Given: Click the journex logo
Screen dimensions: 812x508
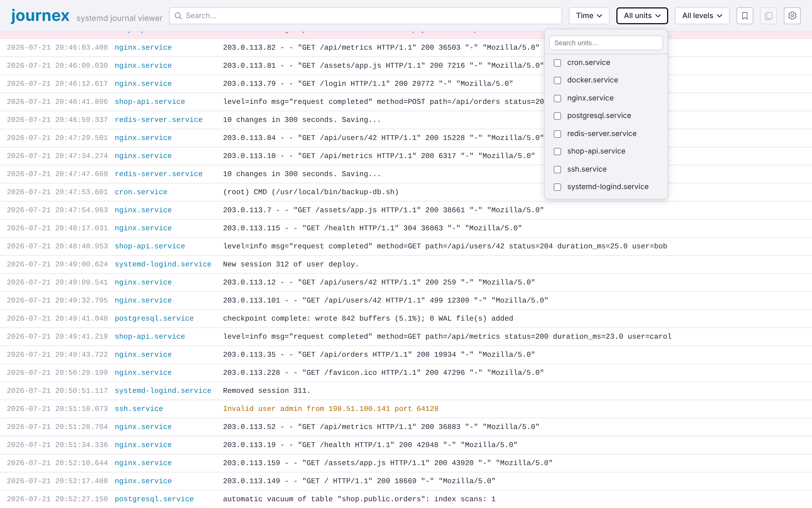Looking at the screenshot, I should click(x=40, y=16).
